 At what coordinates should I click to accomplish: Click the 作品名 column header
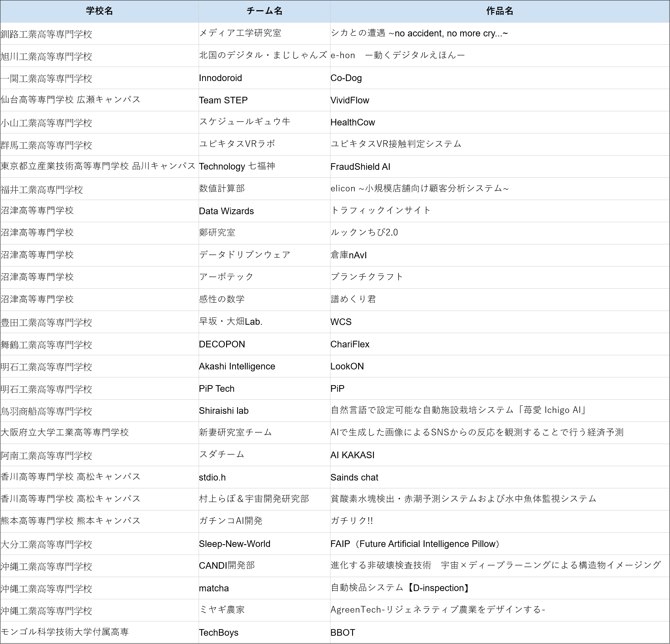[x=499, y=11]
